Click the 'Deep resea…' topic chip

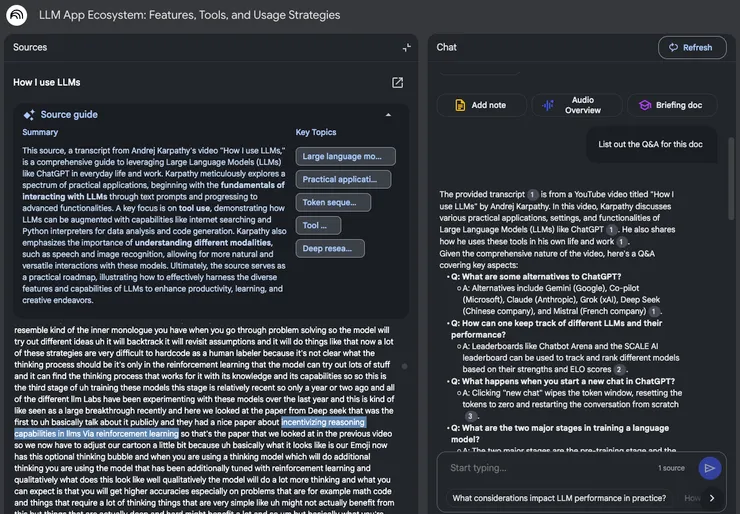click(327, 248)
